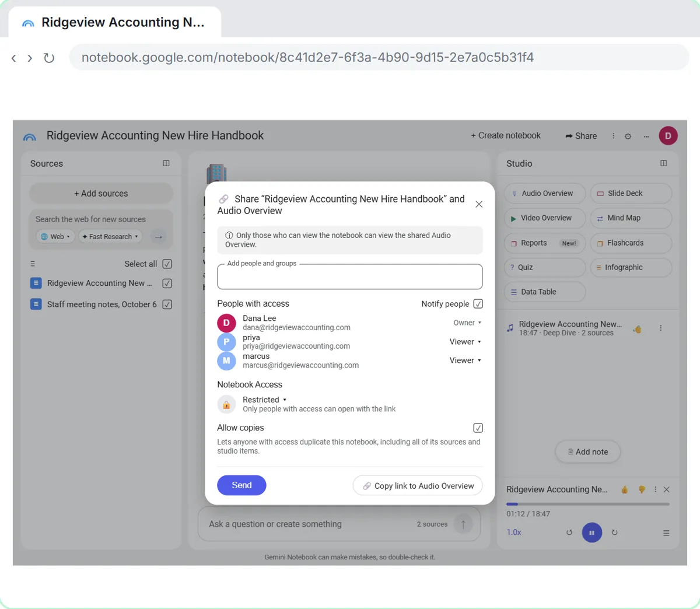Screen dimensions: 700x609
Task: Give the playing audio a thumbs up
Action: (x=624, y=490)
